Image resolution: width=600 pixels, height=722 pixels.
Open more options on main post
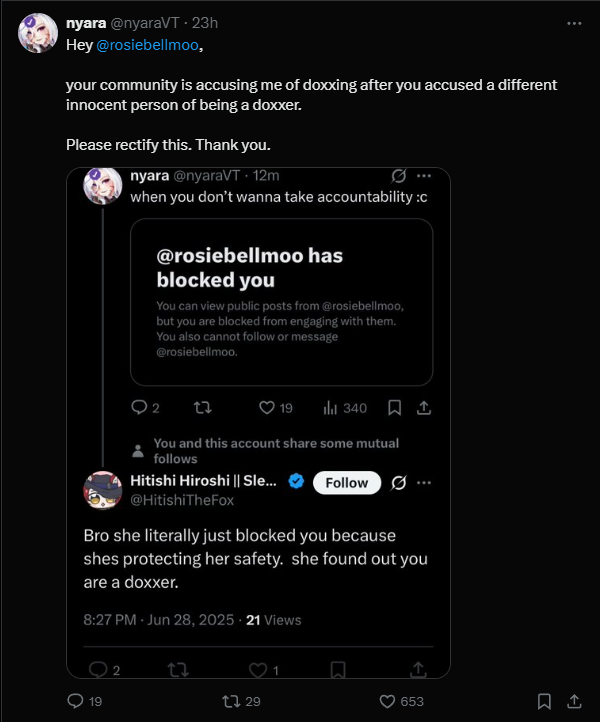[574, 22]
